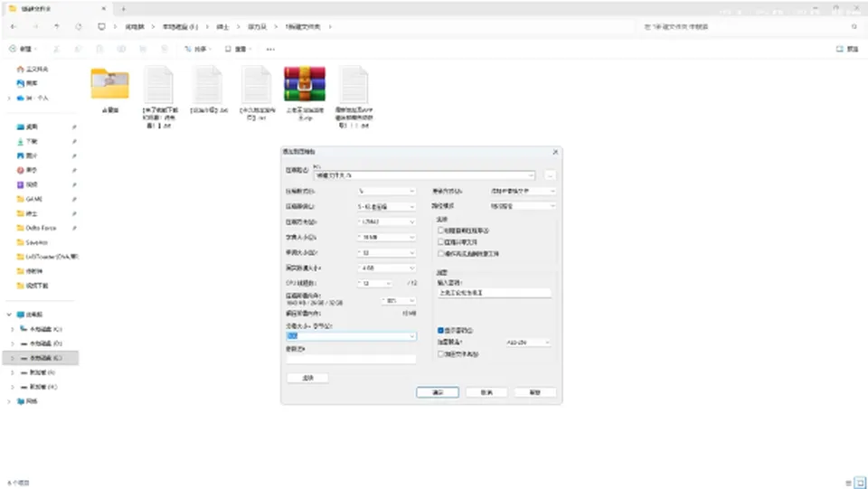This screenshot has height=489, width=868.
Task: Open the New menu in Explorer toolbar
Action: point(23,49)
